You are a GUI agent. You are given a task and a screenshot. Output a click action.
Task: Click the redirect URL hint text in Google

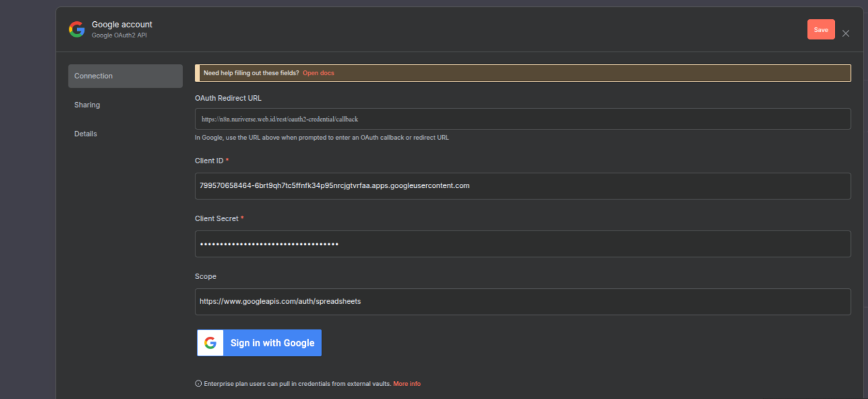click(321, 137)
